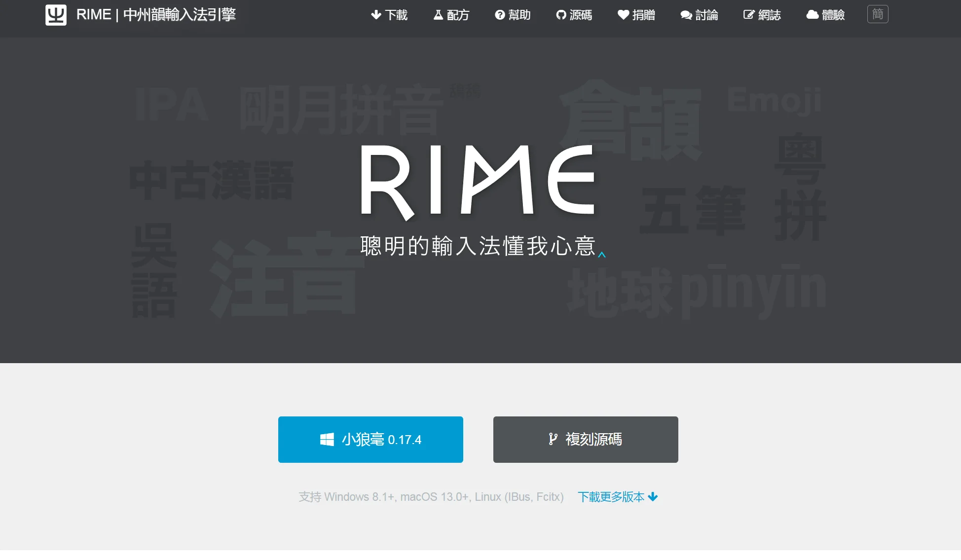
Task: Click the heart donation icon beside 捐贈
Action: pos(623,15)
